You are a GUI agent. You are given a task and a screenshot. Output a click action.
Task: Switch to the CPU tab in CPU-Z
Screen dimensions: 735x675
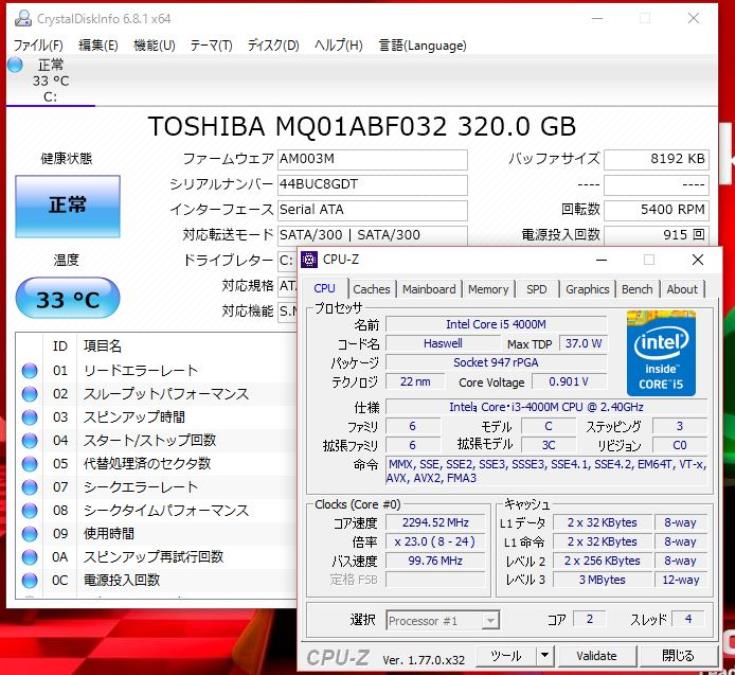tap(324, 288)
